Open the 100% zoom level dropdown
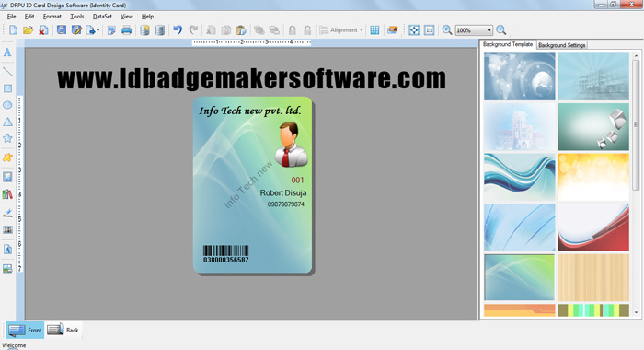Viewport: 644px width, 350px height. [489, 30]
